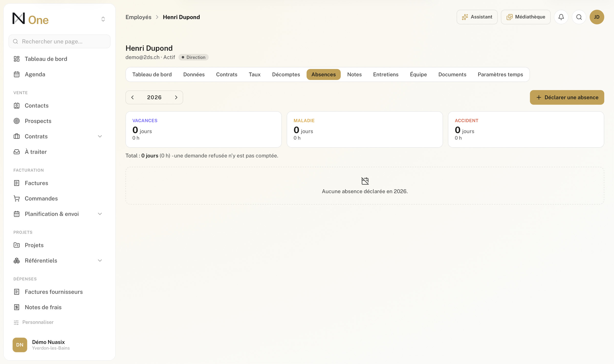Image resolution: width=614 pixels, height=364 pixels.
Task: Open the À traiter inbox icon
Action: click(x=17, y=152)
